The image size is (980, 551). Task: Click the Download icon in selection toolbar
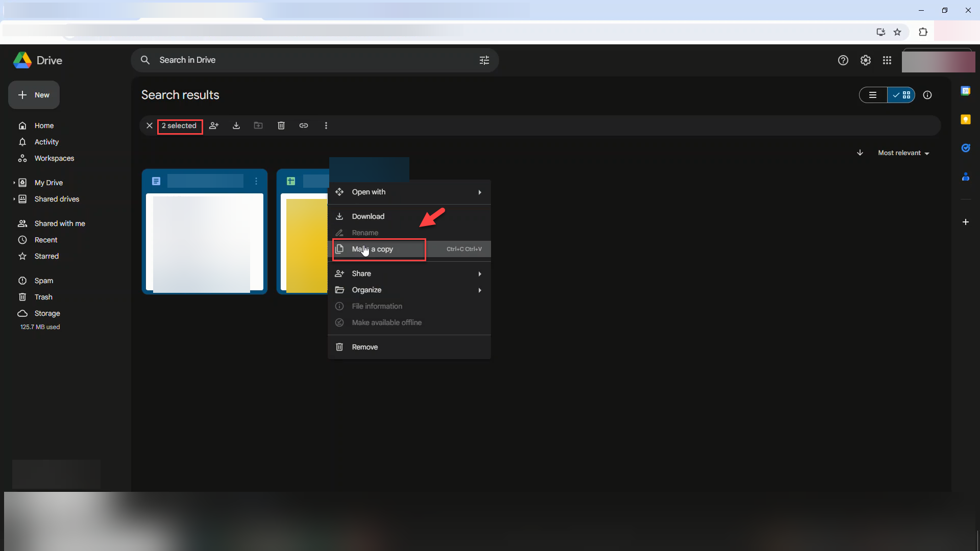point(236,126)
